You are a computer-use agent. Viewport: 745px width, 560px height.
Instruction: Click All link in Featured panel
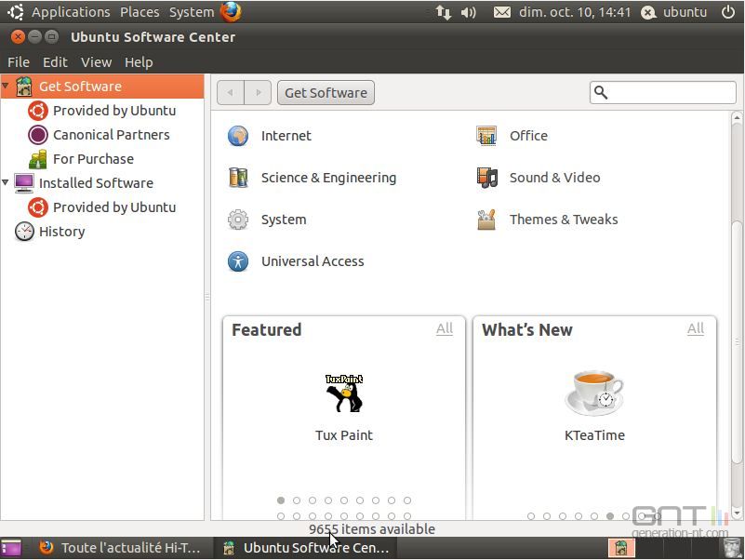(x=445, y=328)
